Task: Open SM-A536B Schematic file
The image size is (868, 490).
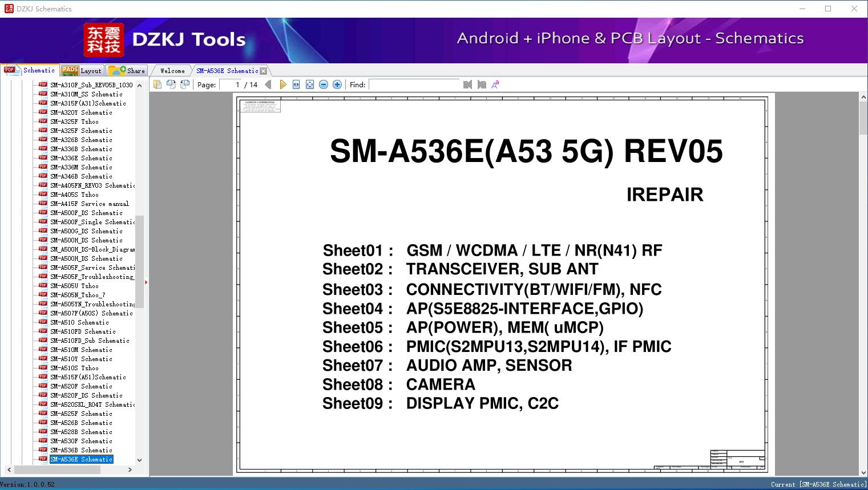Action: click(81, 450)
